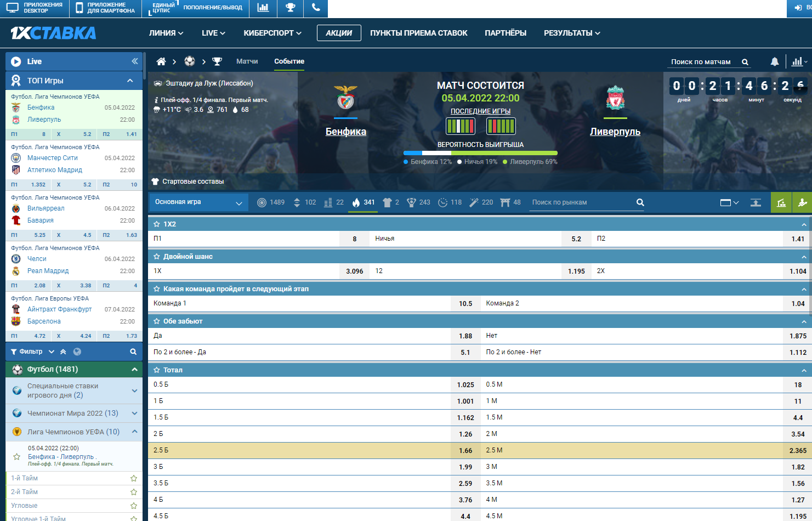Click the collapse-all markets upload icon
The image size is (812, 521).
click(756, 202)
